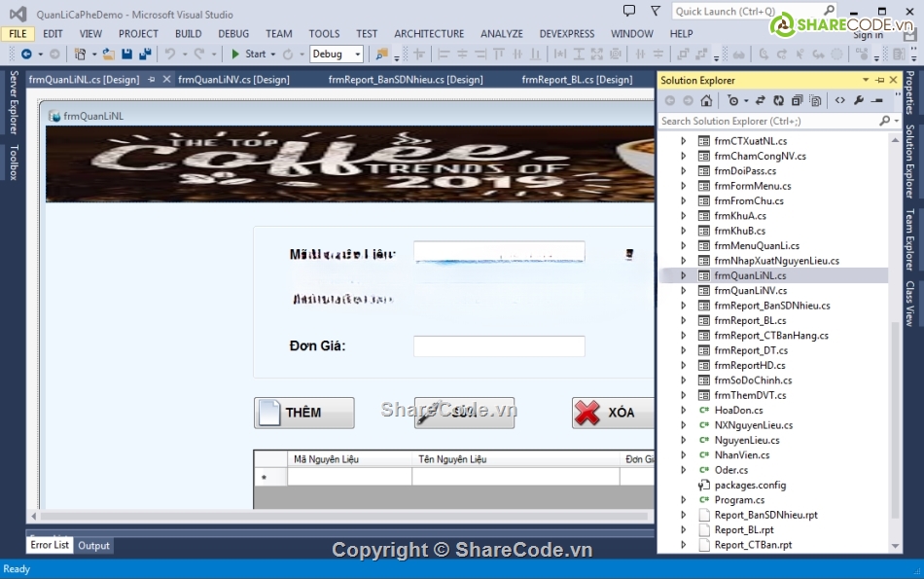The height and width of the screenshot is (579, 924).
Task: Click the Save floppy disk icon
Action: pyautogui.click(x=126, y=54)
